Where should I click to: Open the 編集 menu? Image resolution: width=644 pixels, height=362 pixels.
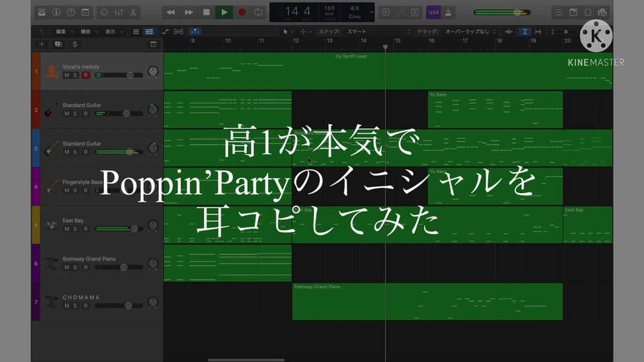tap(64, 32)
